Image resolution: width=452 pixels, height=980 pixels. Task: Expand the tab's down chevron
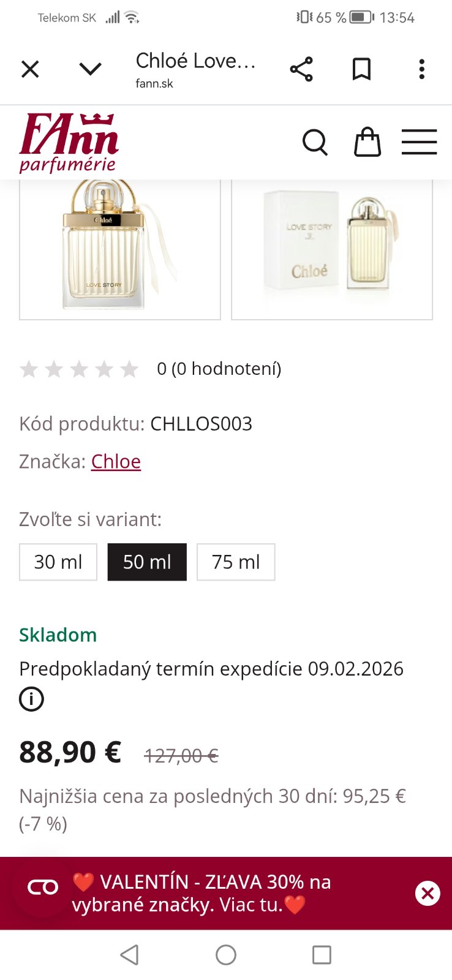[90, 69]
